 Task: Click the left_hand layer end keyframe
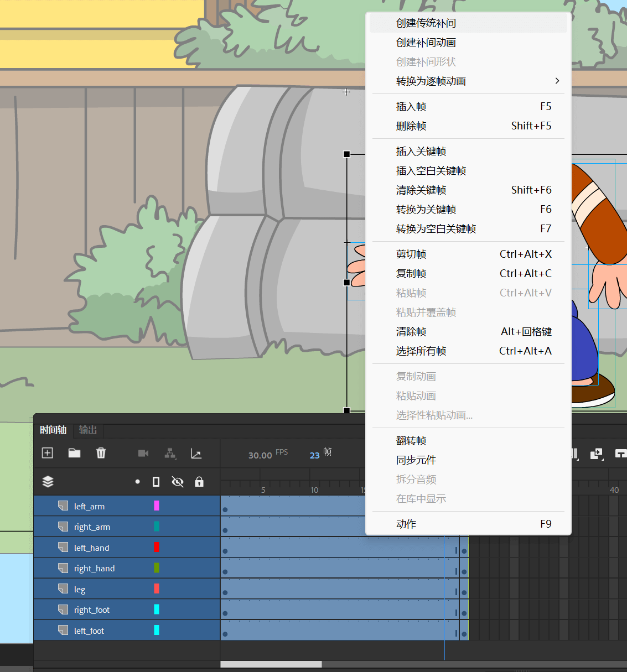[464, 551]
